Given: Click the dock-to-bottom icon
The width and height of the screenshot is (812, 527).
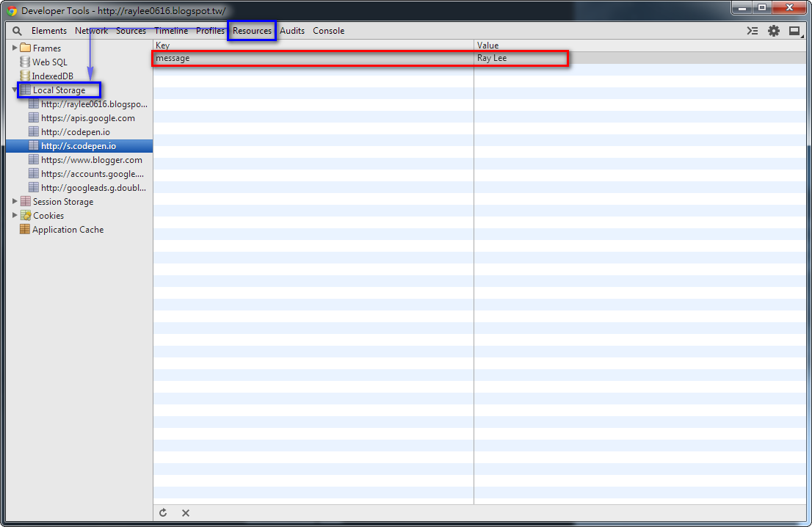Looking at the screenshot, I should click(x=795, y=31).
